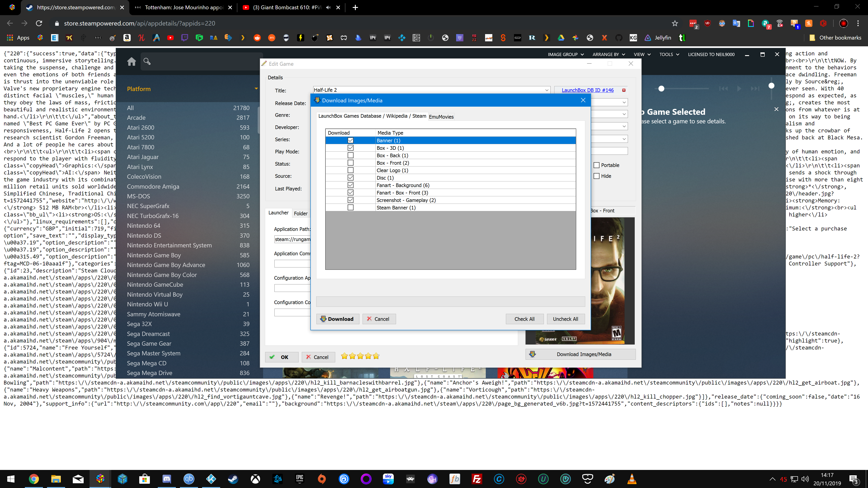This screenshot has width=868, height=488.
Task: Switch to Giant Bombcast 610 browser tab
Action: pyautogui.click(x=291, y=7)
